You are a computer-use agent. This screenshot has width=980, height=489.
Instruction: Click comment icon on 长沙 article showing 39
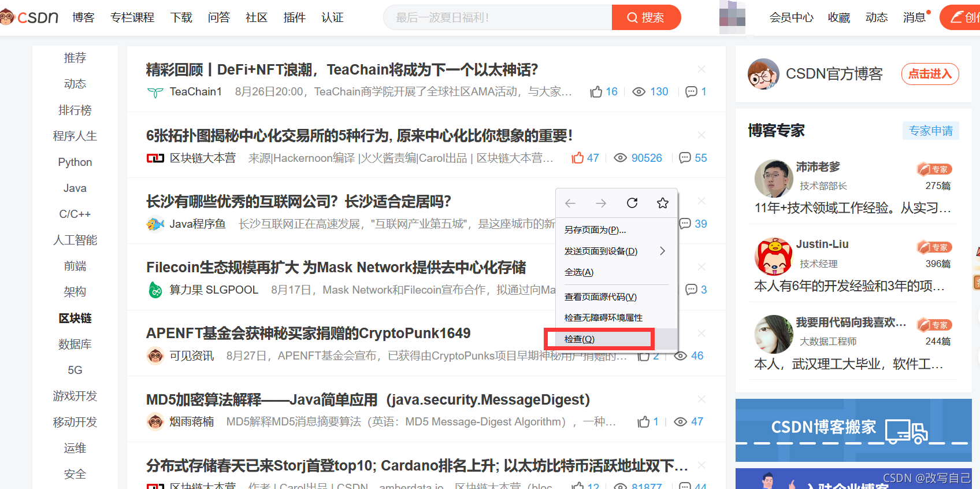[x=685, y=224]
